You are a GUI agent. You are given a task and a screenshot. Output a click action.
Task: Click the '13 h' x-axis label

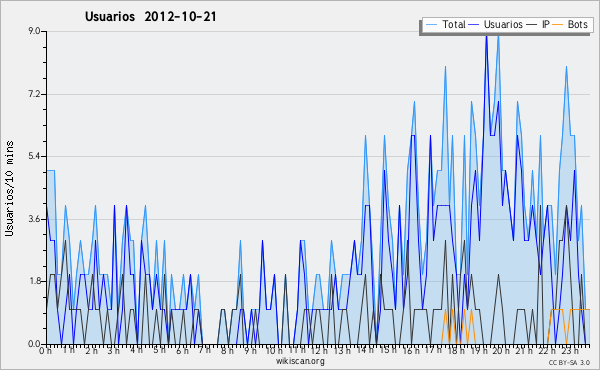[342, 351]
